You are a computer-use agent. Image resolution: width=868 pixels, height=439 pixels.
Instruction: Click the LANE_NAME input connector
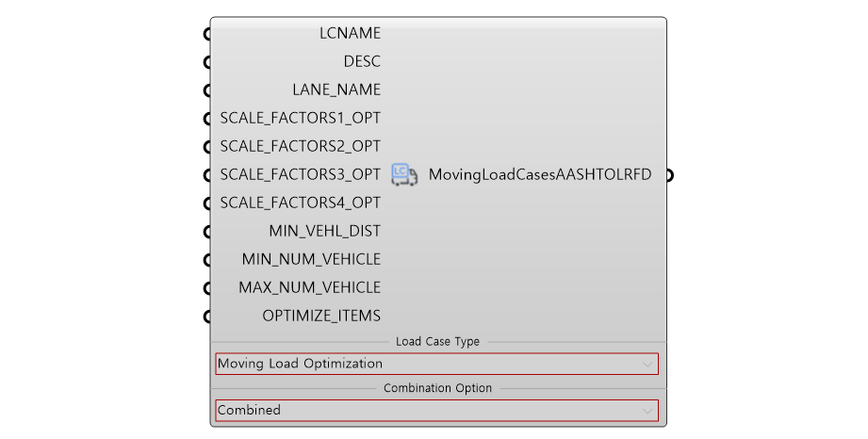pos(208,90)
